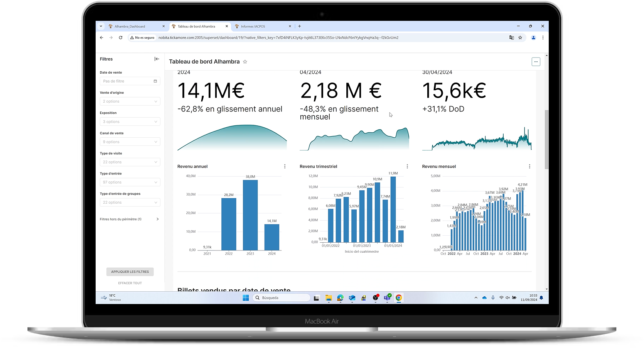Star the Tableau de bord Alhambra dashboard

[245, 62]
